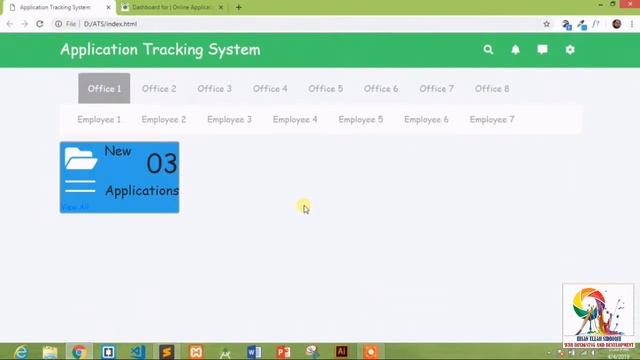Image resolution: width=640 pixels, height=360 pixels.
Task: Click Application Tracking System header title
Action: (160, 50)
